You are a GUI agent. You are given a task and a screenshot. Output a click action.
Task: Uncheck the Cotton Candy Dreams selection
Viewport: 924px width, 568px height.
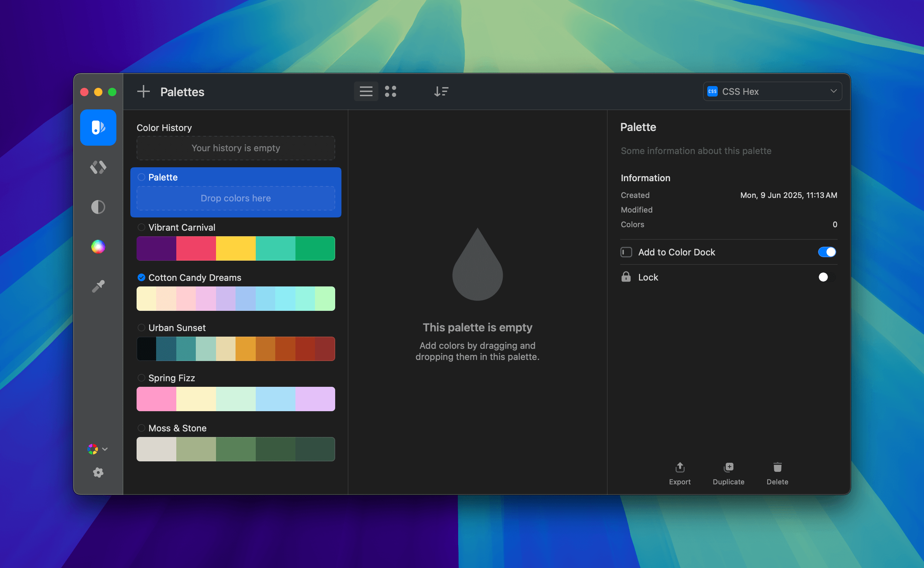141,277
